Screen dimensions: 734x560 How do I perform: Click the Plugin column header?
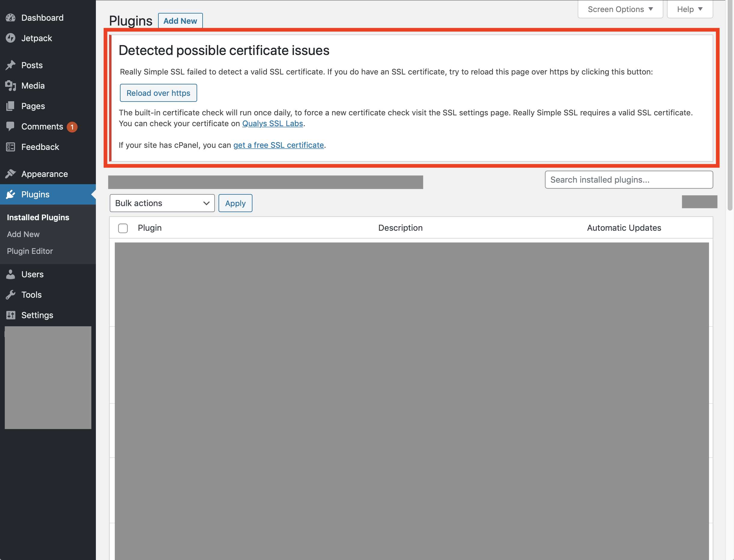[150, 228]
